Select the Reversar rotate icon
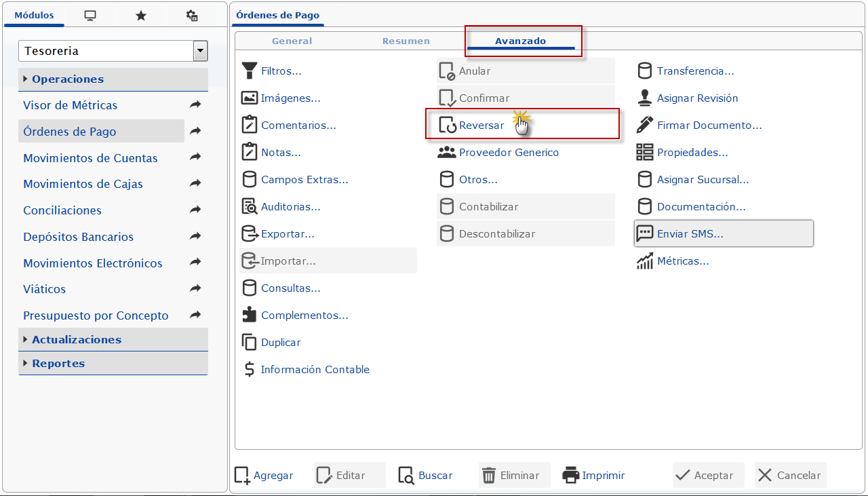Image resolution: width=868 pixels, height=496 pixels. click(x=447, y=125)
